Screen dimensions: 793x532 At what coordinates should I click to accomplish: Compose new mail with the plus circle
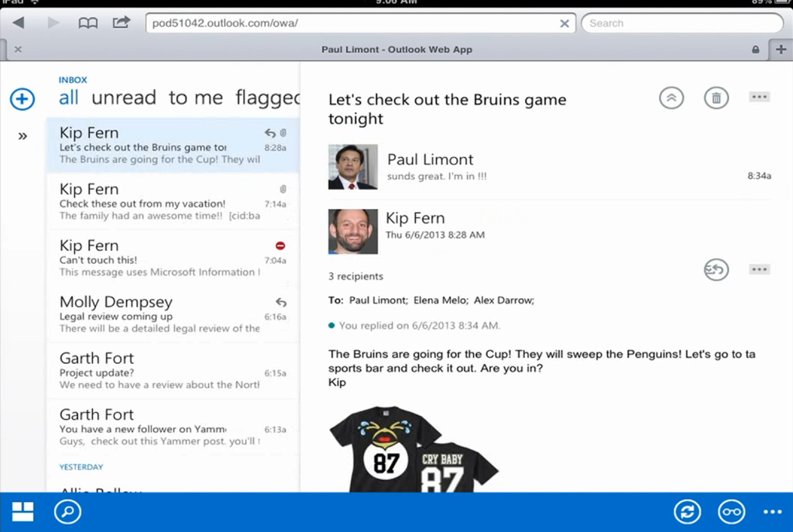[x=22, y=98]
